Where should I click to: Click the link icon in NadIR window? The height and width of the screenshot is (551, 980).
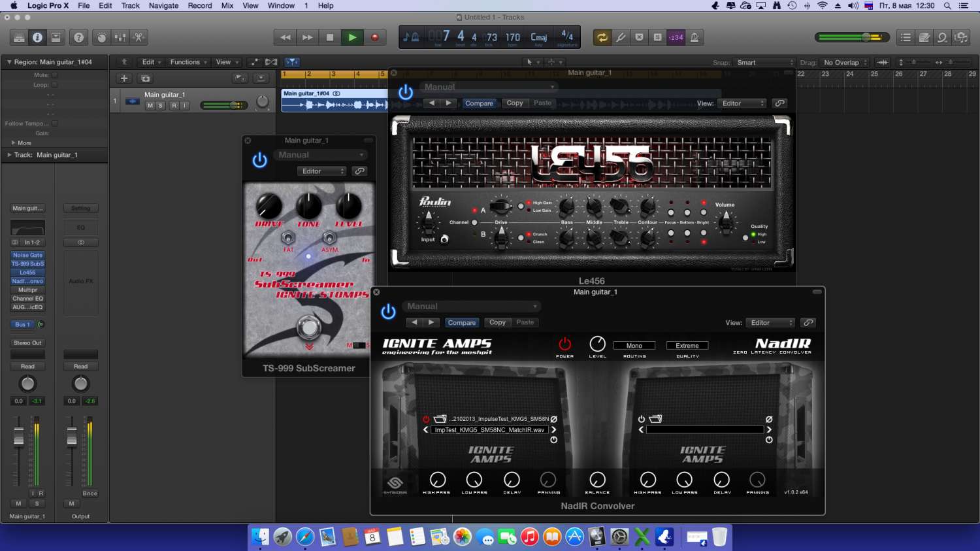point(808,323)
